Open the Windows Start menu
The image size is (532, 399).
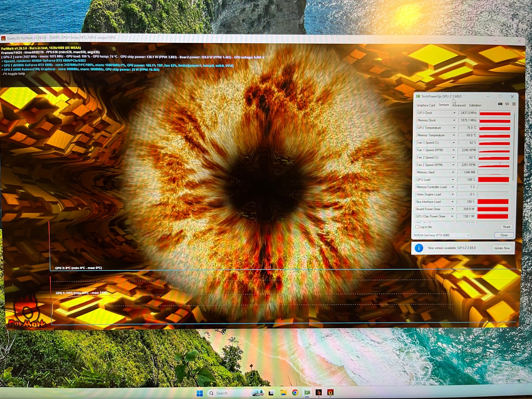pos(199,393)
